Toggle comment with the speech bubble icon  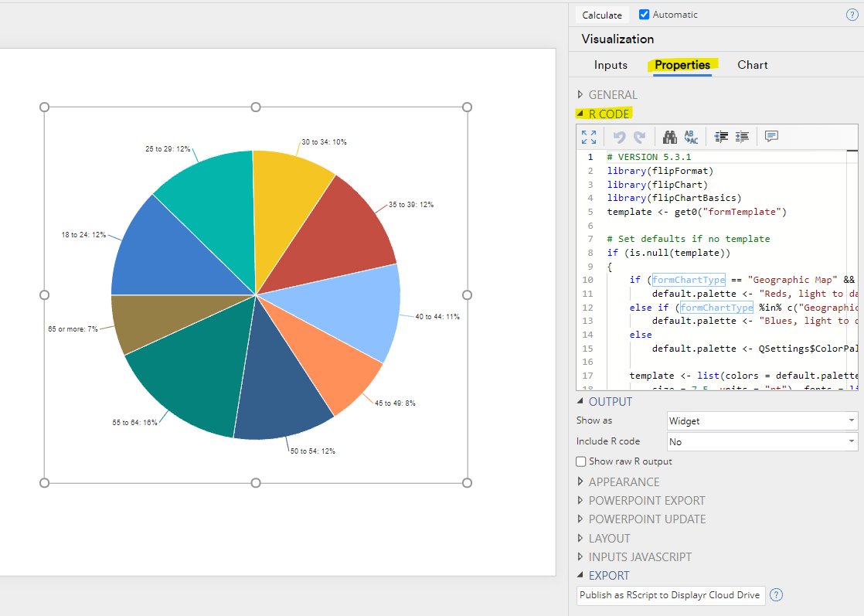click(771, 136)
